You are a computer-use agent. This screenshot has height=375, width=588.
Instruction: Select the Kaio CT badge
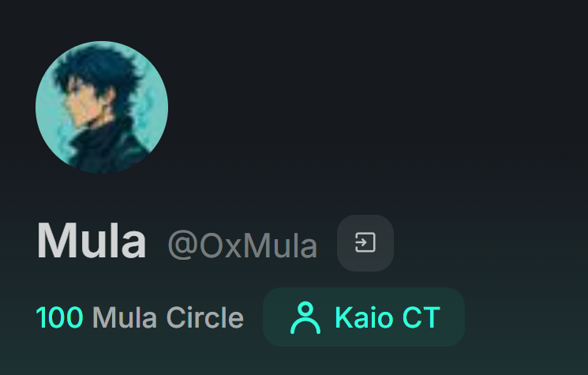pyautogui.click(x=364, y=317)
